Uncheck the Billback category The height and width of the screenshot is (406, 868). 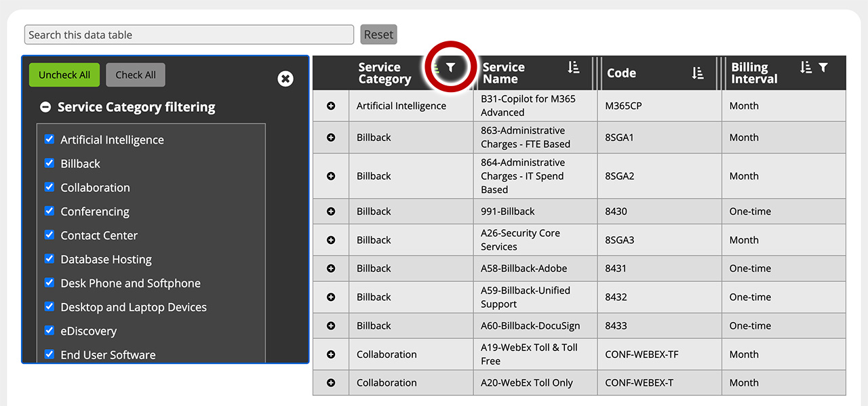(x=50, y=163)
